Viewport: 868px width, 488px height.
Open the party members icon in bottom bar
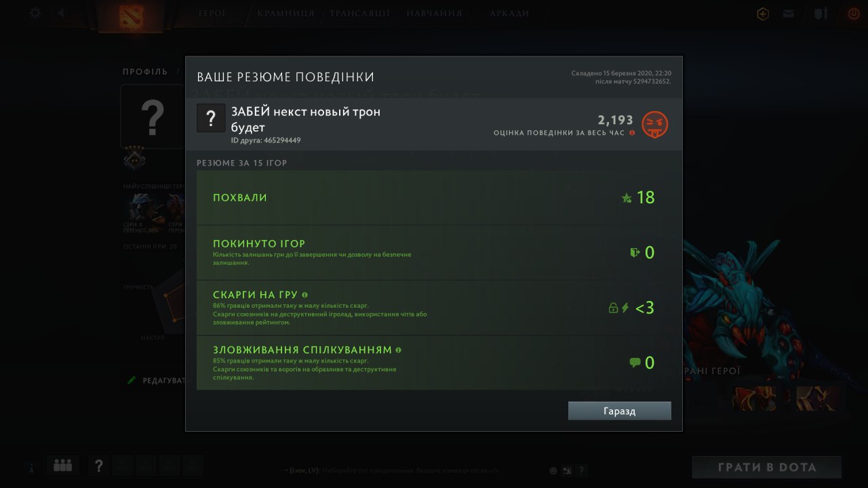[63, 465]
